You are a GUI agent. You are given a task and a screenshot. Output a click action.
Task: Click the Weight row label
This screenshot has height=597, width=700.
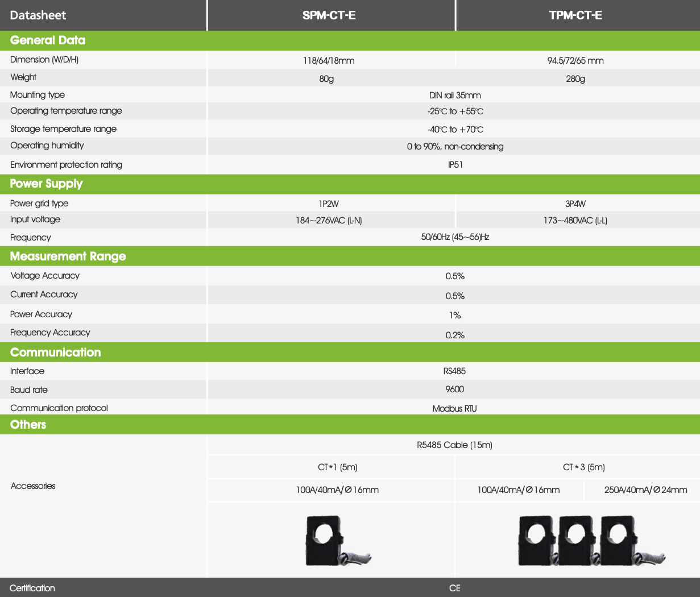pos(23,77)
